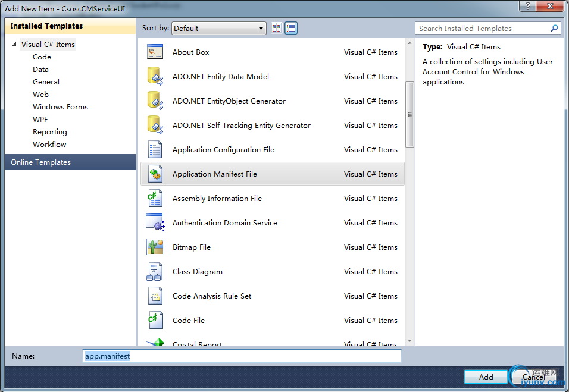Select Application Manifest File text
This screenshot has width=569, height=392.
[215, 174]
